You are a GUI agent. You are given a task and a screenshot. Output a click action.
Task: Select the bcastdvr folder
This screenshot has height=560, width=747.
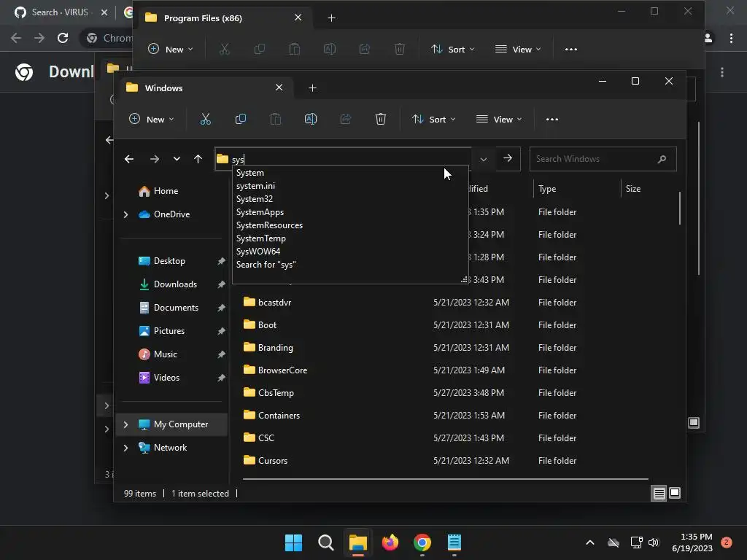[274, 303]
